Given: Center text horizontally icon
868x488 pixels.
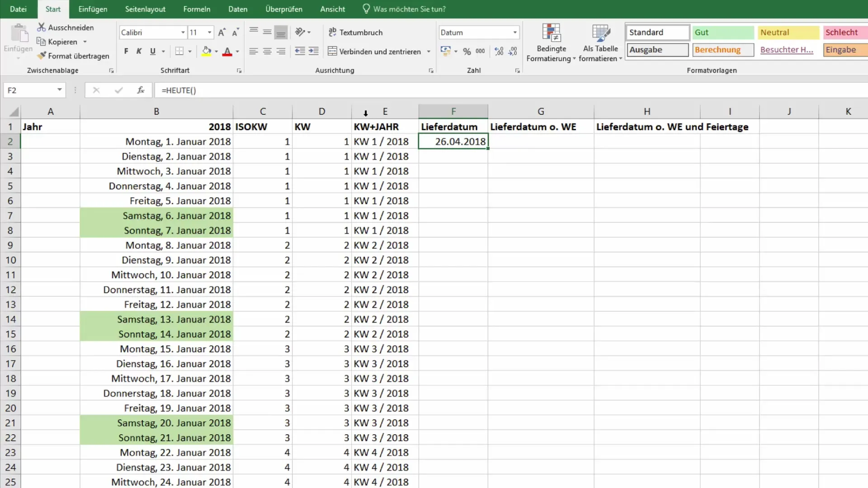Looking at the screenshot, I should click(x=267, y=51).
